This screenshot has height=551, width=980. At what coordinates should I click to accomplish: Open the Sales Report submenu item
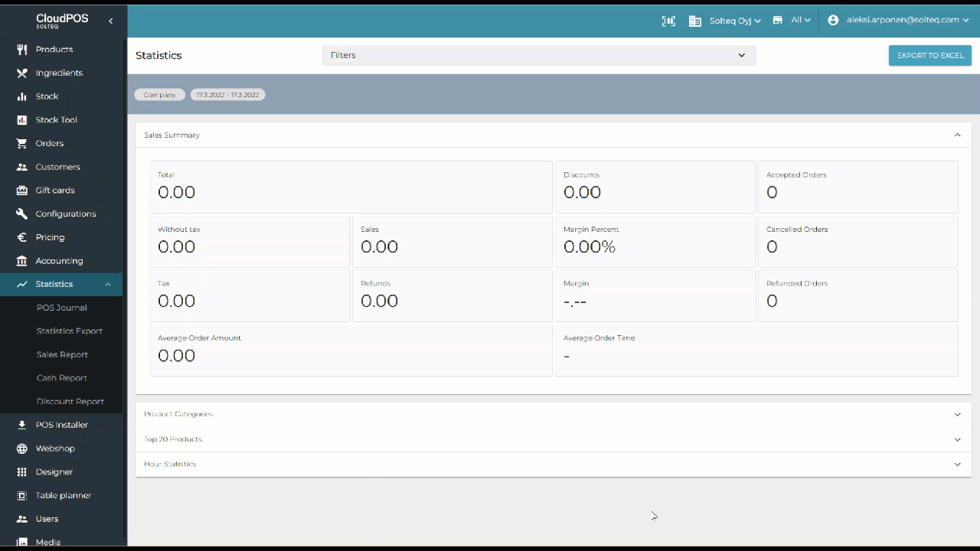(62, 354)
